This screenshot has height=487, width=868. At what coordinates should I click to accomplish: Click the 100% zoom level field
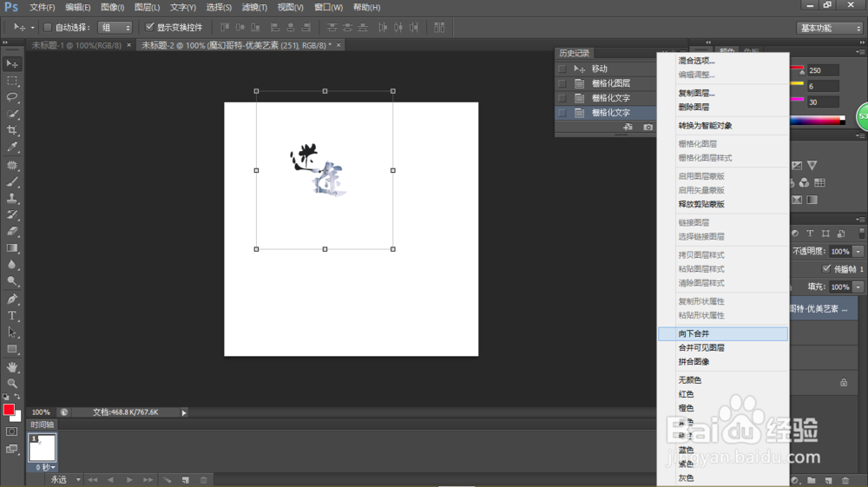[x=41, y=412]
